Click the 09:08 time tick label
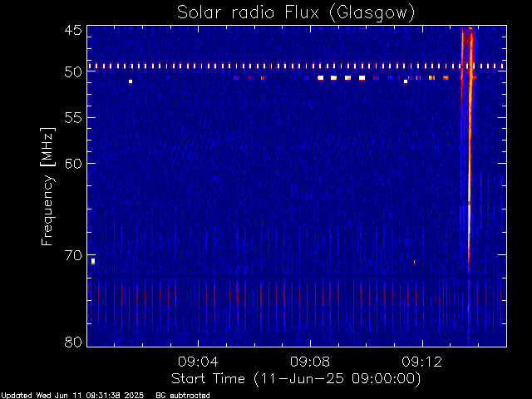This screenshot has height=399, width=532. (310, 362)
